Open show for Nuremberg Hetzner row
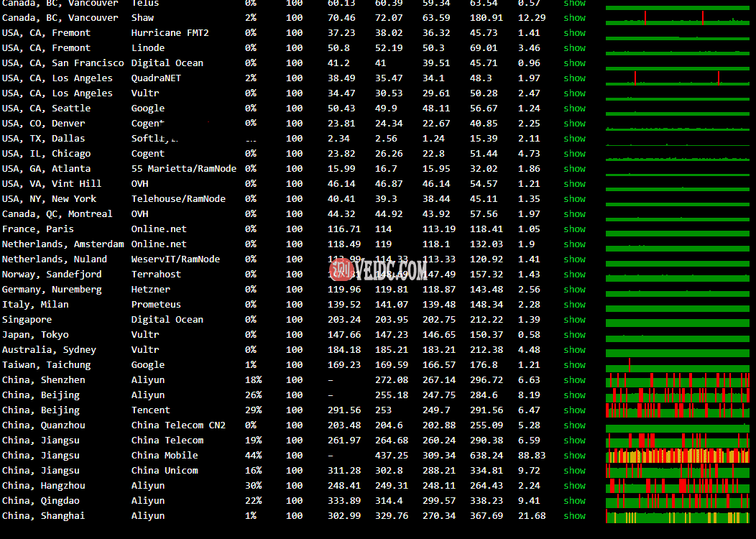 pyautogui.click(x=574, y=290)
